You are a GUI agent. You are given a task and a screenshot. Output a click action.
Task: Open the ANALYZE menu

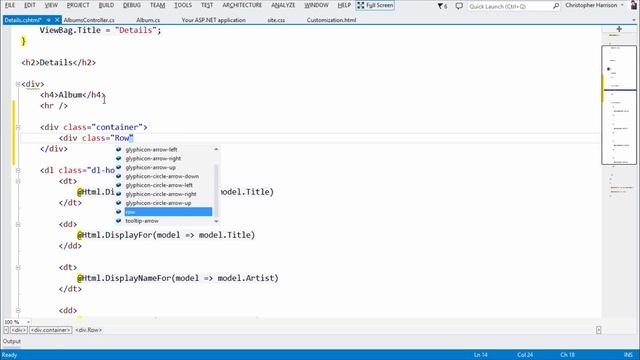pos(283,5)
